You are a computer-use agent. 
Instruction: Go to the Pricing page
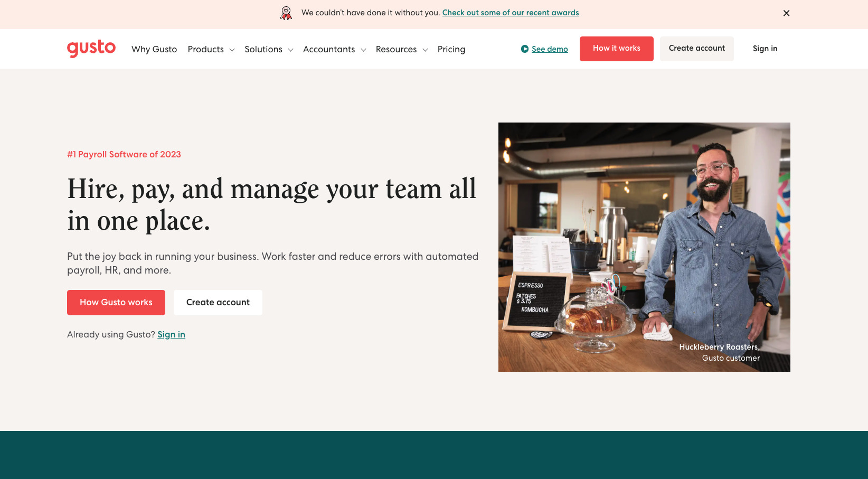pos(451,49)
